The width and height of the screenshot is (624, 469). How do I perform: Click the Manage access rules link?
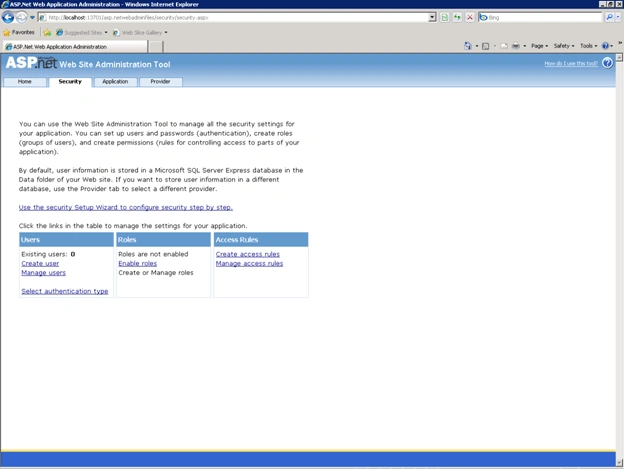[x=250, y=263]
